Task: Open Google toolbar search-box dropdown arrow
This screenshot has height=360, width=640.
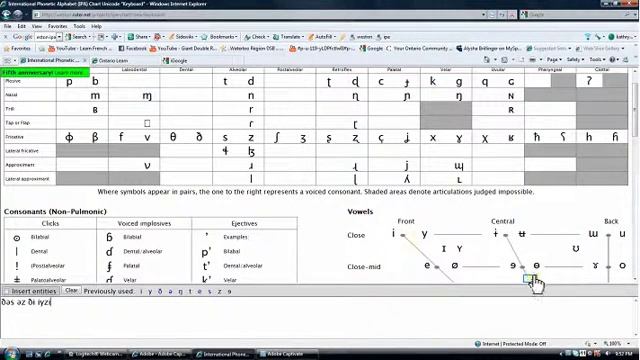Action: pos(59,37)
